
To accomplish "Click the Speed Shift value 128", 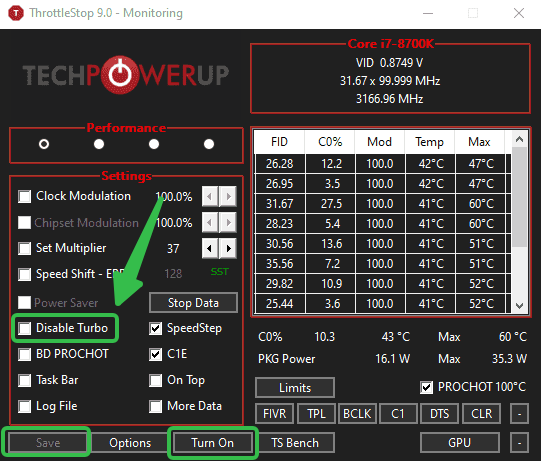I will point(173,274).
